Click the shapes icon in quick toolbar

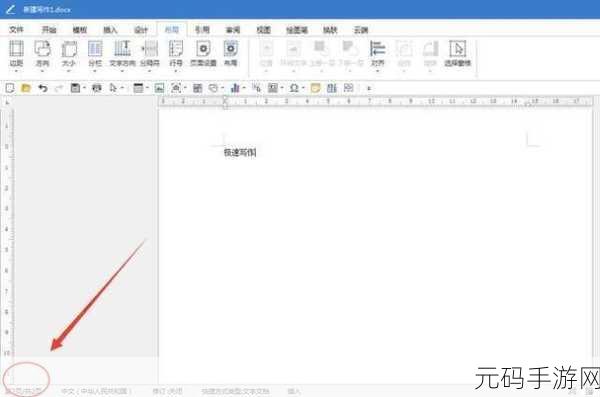pyautogui.click(x=214, y=88)
